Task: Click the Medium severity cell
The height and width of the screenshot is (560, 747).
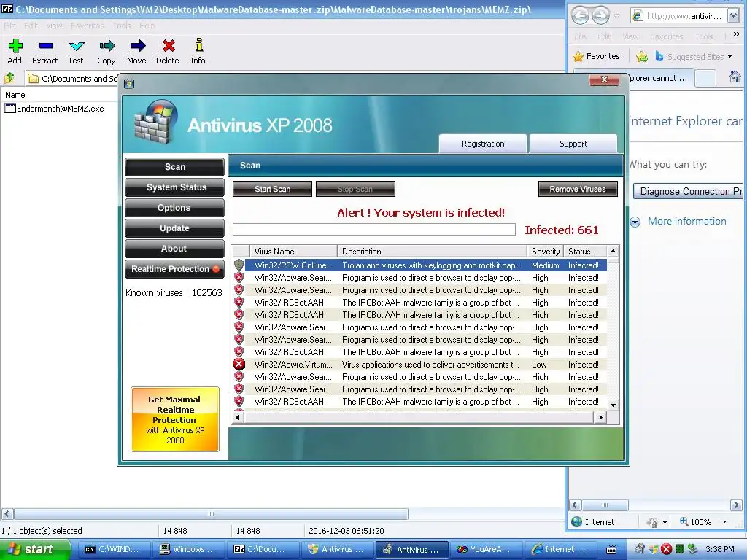Action: point(546,265)
